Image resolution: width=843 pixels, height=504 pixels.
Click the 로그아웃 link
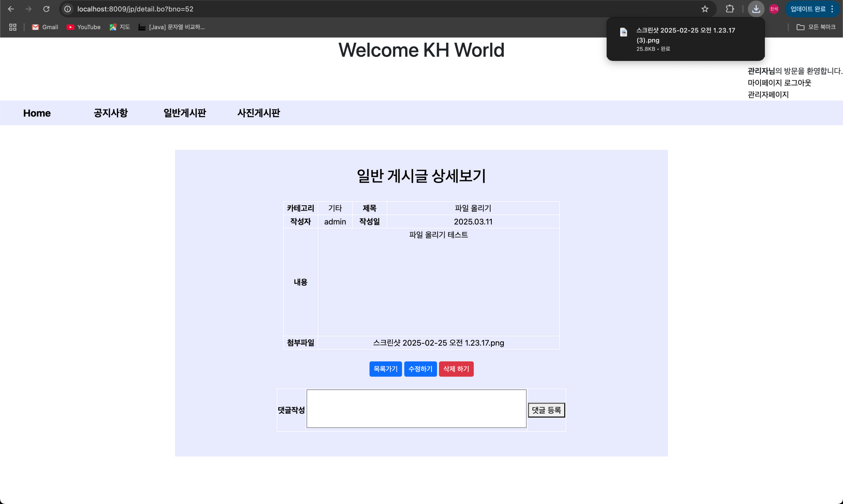797,83
